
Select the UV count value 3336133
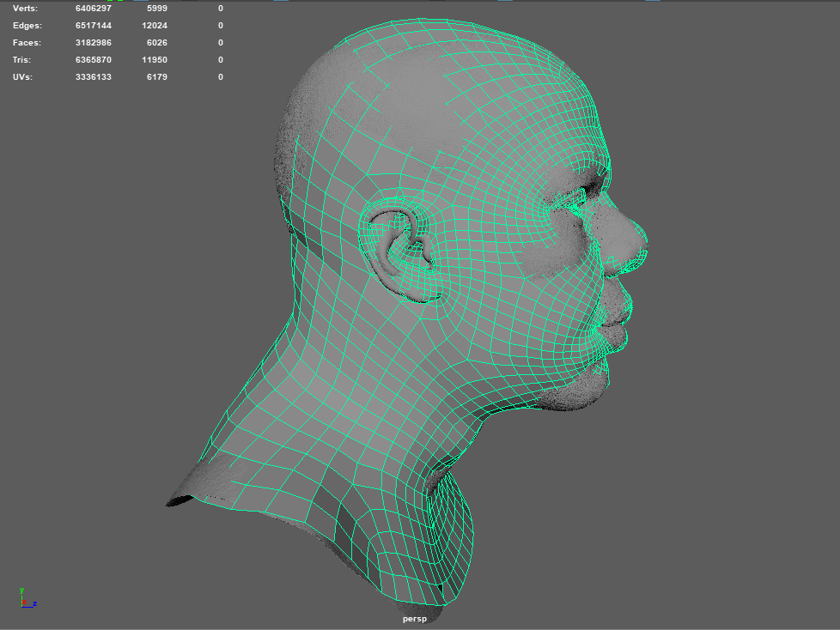[94, 77]
